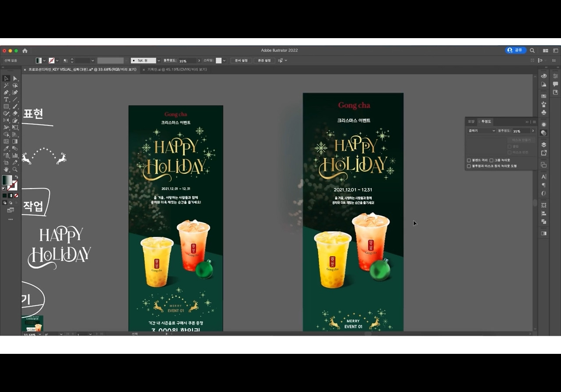Screen dimensions: 561x392
Task: Select the Rectangle tool
Action: (6, 107)
